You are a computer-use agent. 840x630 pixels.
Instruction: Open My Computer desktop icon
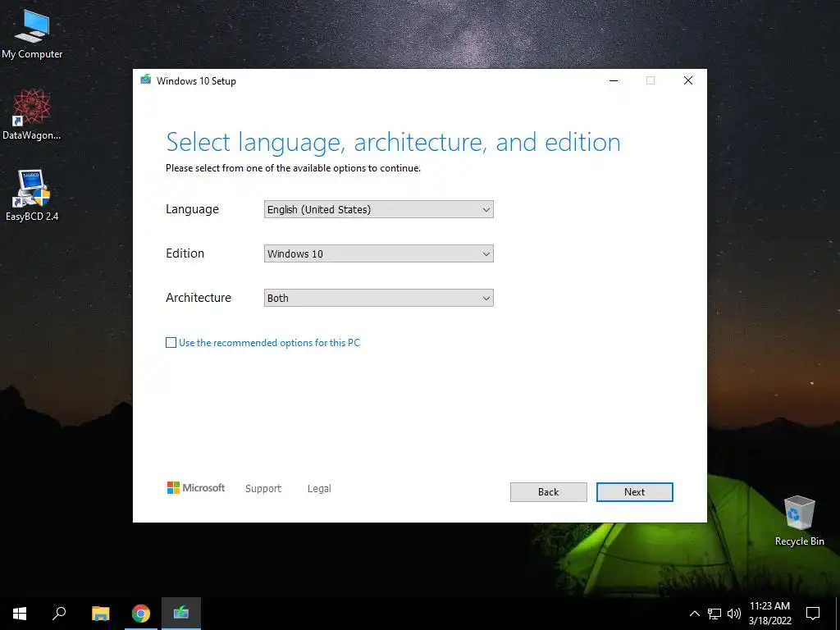pyautogui.click(x=32, y=34)
